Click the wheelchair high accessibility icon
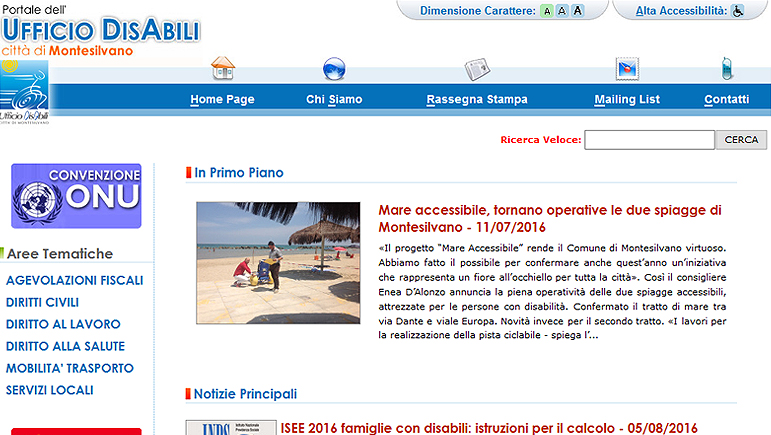The height and width of the screenshot is (435, 771). [x=738, y=11]
